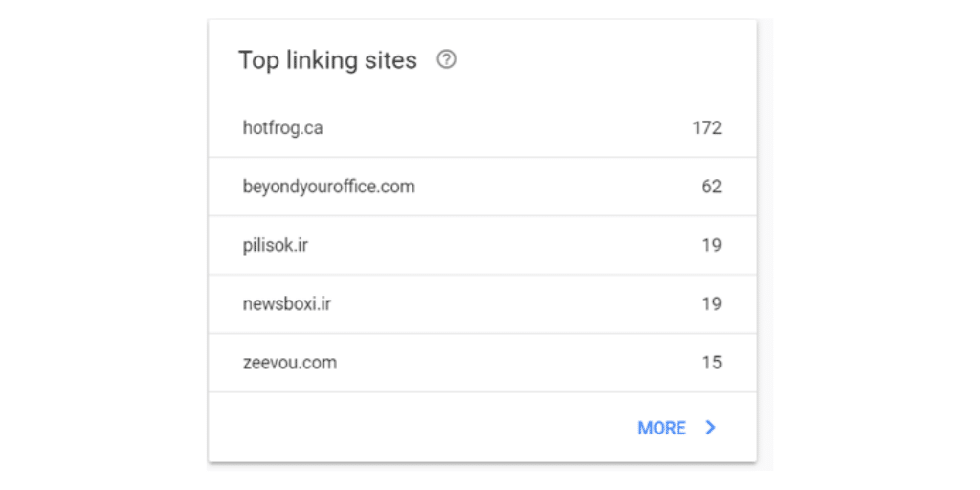Click the 19 count in the pilisok.ir row
This screenshot has width=980, height=490.
pos(711,245)
